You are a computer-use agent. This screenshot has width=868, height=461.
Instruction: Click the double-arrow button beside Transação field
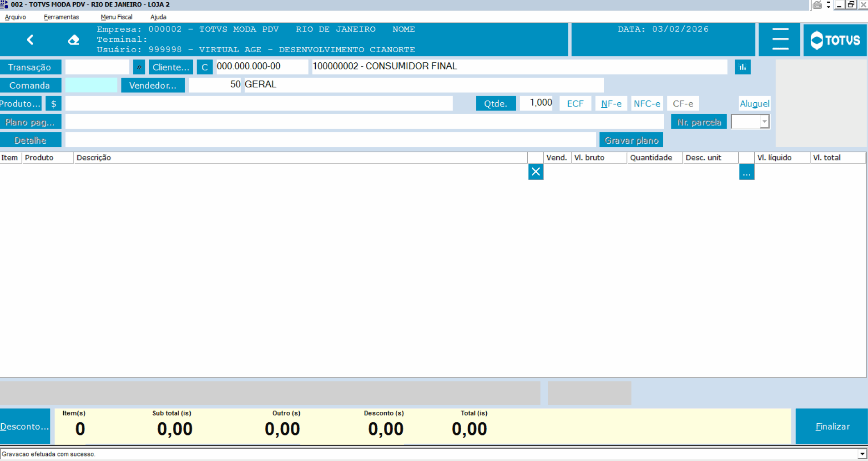click(x=139, y=67)
